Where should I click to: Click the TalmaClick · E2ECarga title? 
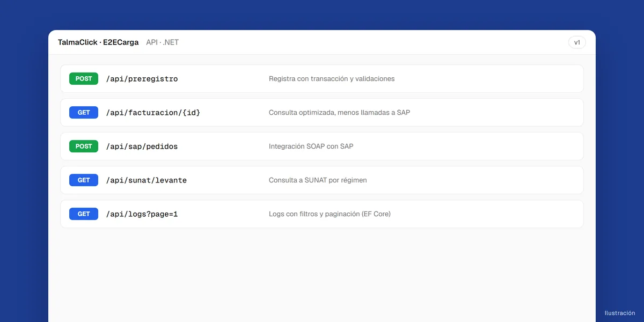(98, 42)
